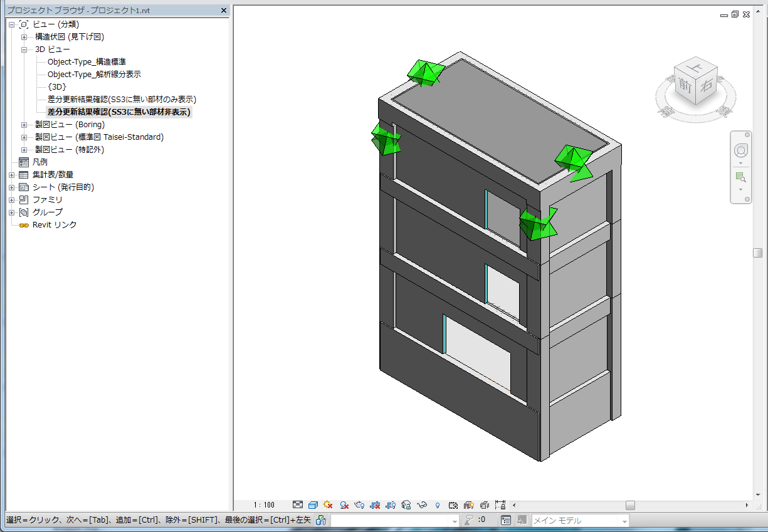Click the 1 : 100 view scale

click(265, 505)
